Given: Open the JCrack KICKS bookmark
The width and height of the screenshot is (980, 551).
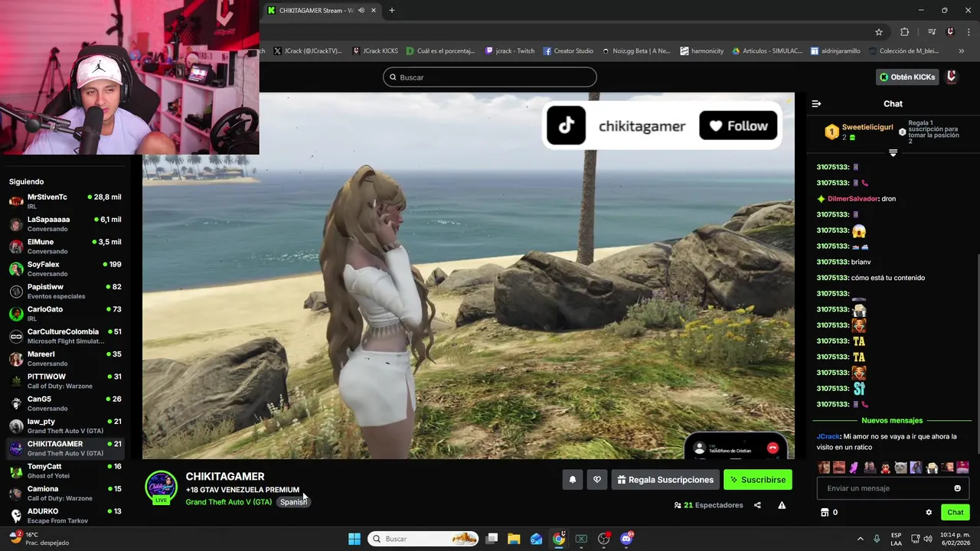Looking at the screenshot, I should pyautogui.click(x=375, y=51).
